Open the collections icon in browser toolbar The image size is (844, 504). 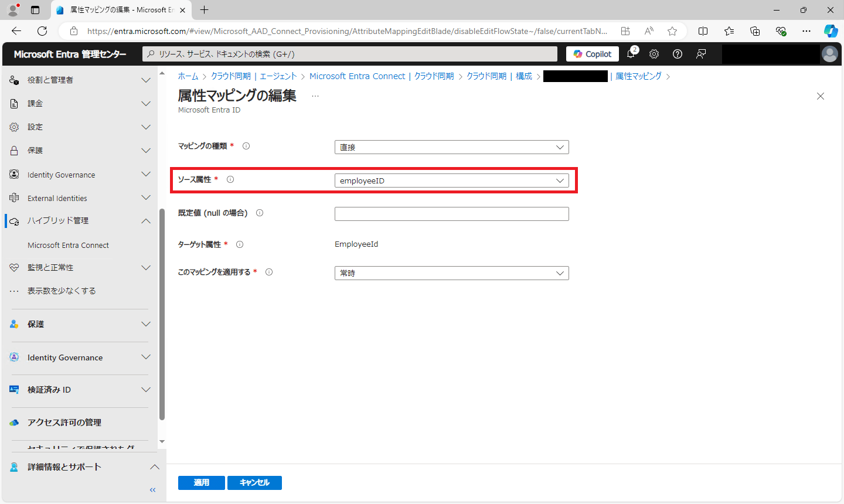755,31
